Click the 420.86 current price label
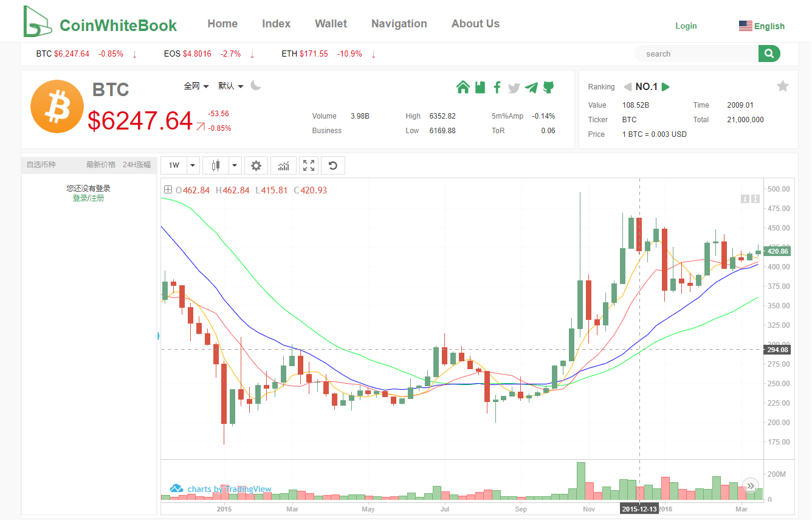Screen dimensions: 812x520 (x=777, y=251)
